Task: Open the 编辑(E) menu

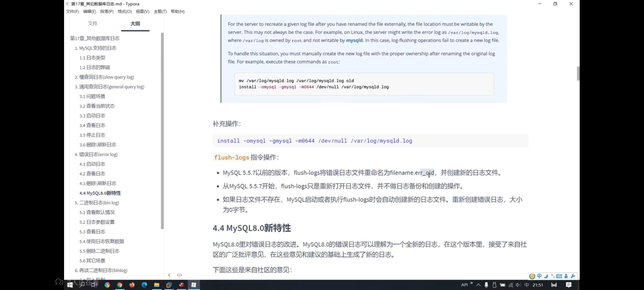Action: (x=89, y=12)
